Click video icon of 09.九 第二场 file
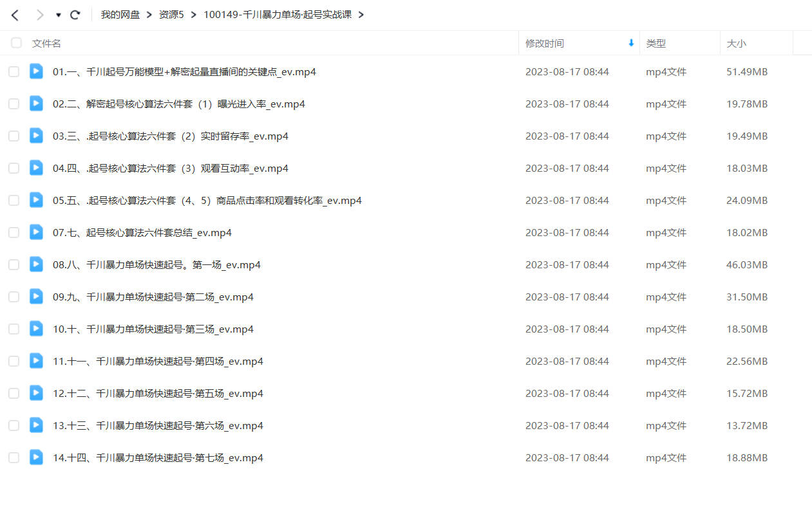Viewport: 812px width, 505px height. 36,297
